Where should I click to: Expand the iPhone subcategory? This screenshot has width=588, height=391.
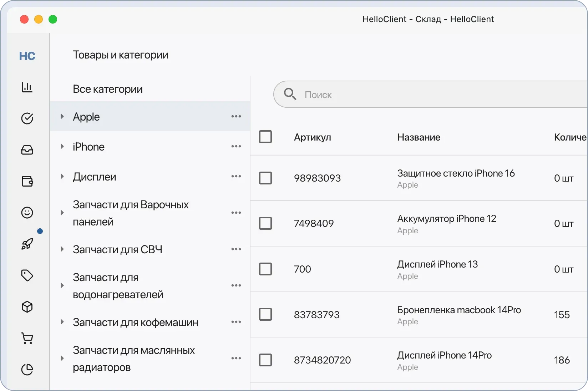pos(62,147)
